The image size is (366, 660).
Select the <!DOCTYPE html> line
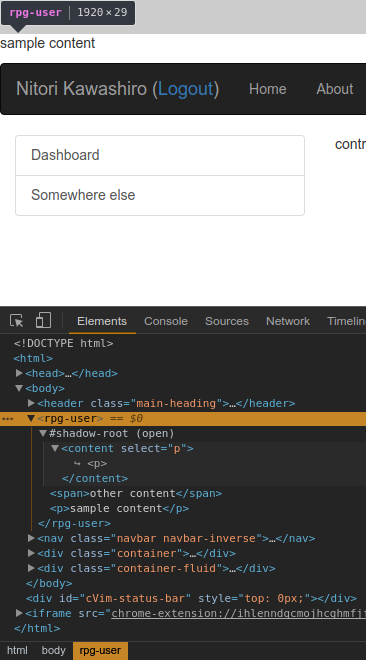[x=64, y=343]
